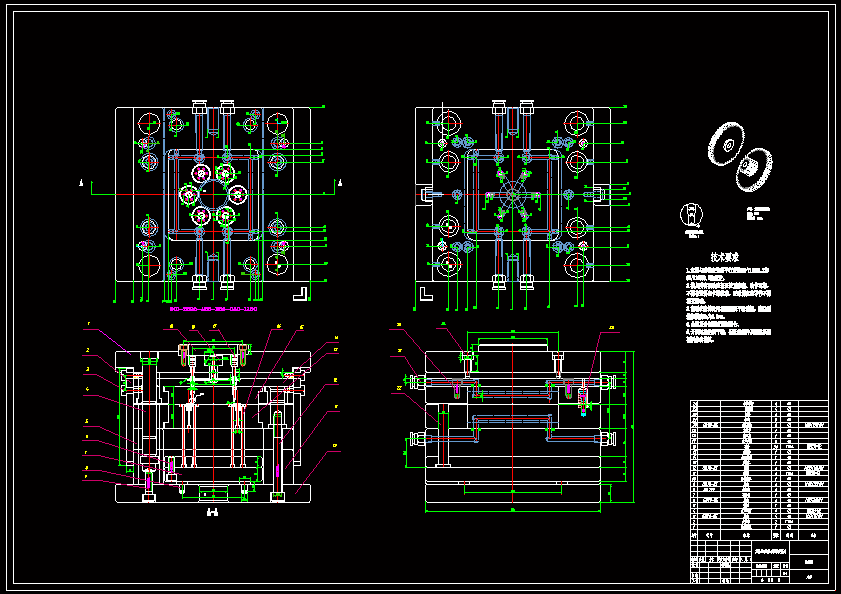Select the circled detail view below the gears
Screen dimensions: 841x594
[x=691, y=215]
